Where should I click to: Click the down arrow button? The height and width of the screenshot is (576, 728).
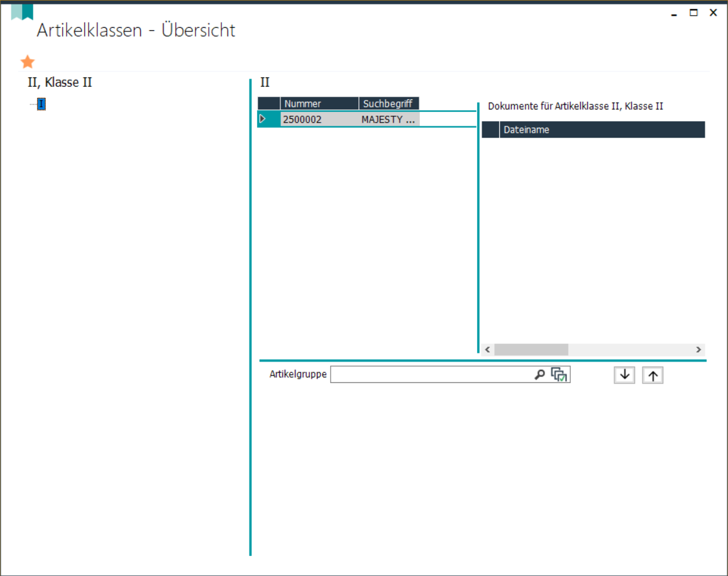(x=624, y=375)
